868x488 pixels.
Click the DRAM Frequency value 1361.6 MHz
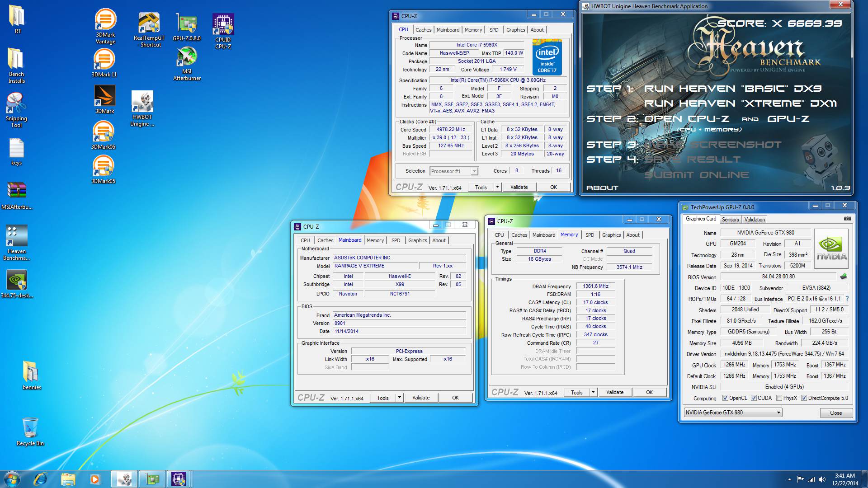point(595,286)
